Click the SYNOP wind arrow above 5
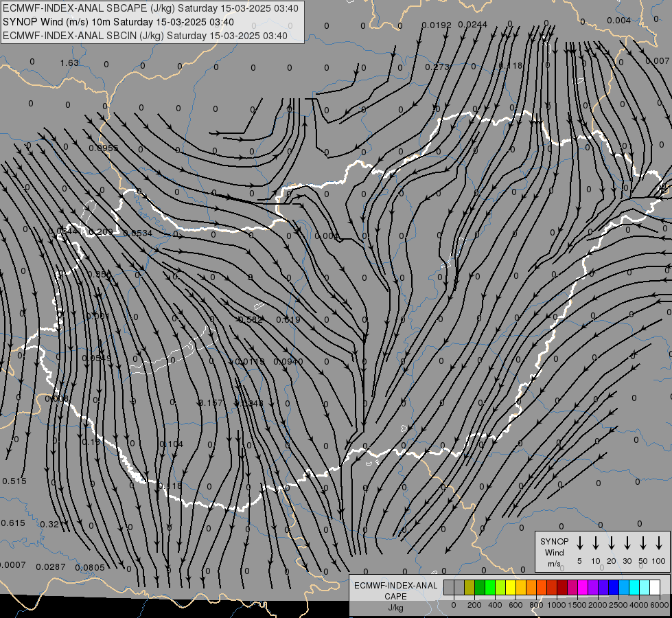 (579, 543)
